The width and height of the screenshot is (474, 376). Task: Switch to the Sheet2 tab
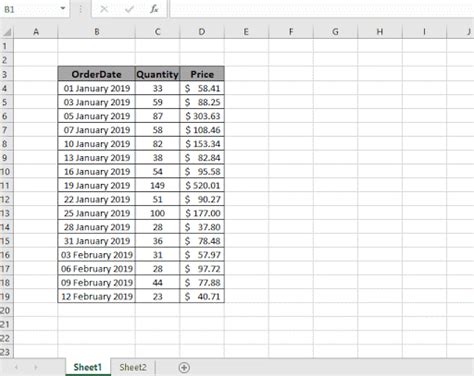(x=133, y=367)
